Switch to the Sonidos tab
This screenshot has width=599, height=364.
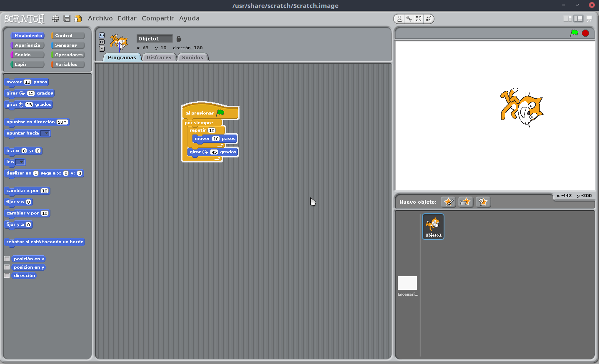(192, 57)
